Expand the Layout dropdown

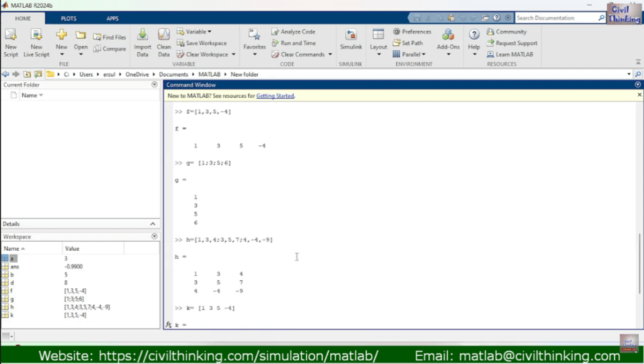coord(378,54)
